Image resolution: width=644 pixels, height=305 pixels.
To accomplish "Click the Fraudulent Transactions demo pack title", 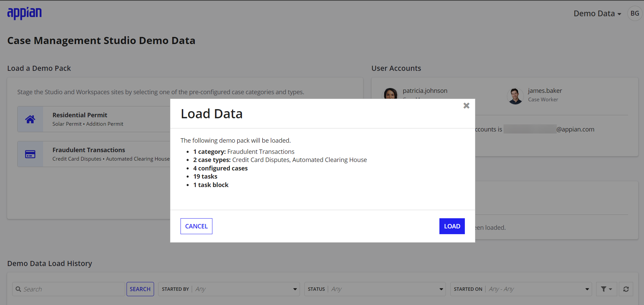I will tap(89, 150).
